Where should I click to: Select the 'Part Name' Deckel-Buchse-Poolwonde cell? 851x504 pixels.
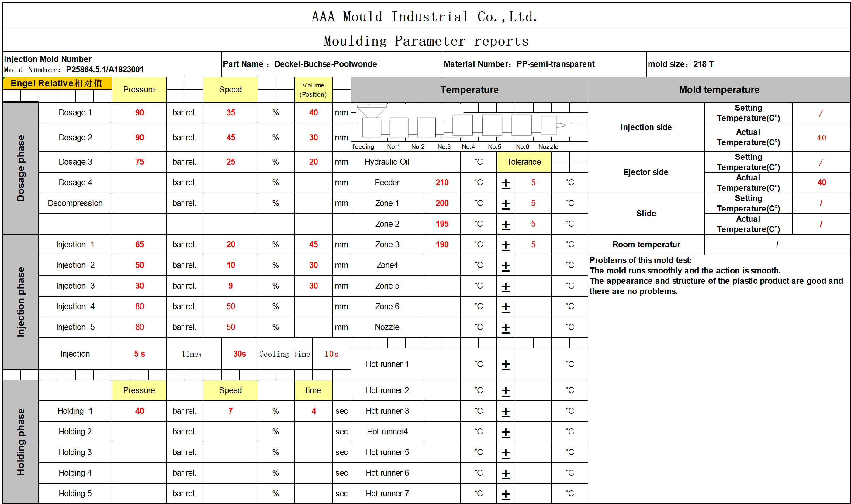(x=331, y=64)
